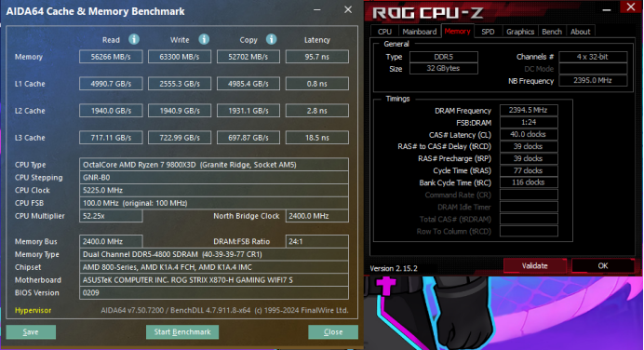The image size is (644, 350).
Task: Click Memory Type field DDR5-4800 SDRAM
Action: 214,254
